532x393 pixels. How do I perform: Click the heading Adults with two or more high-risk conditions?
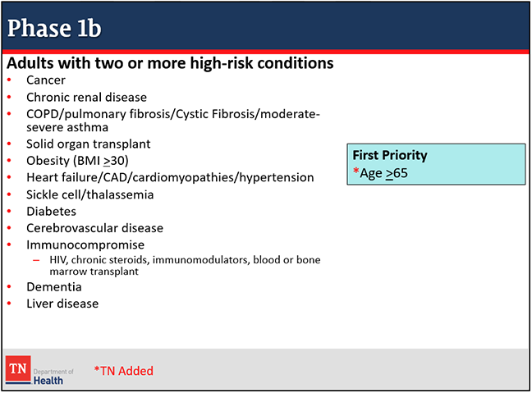point(170,63)
